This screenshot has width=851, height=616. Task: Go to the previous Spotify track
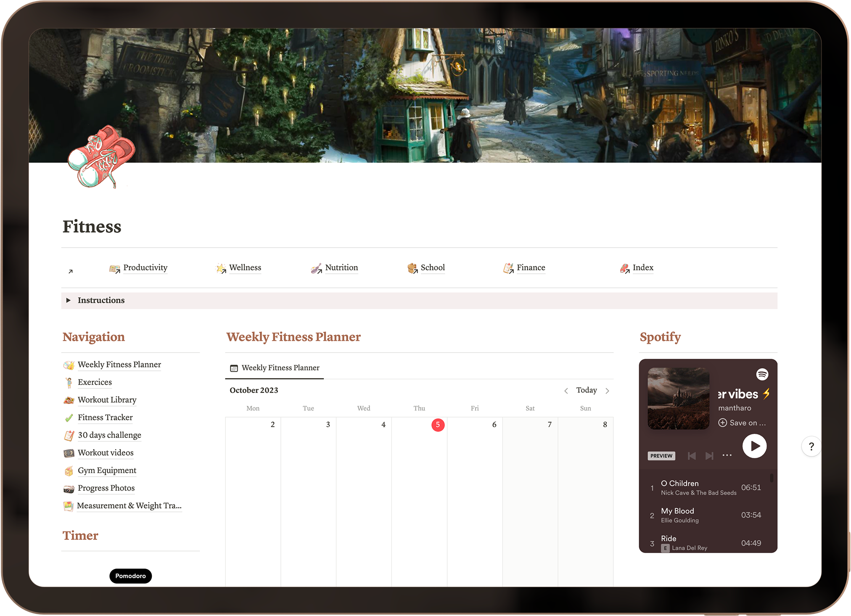[x=692, y=456]
